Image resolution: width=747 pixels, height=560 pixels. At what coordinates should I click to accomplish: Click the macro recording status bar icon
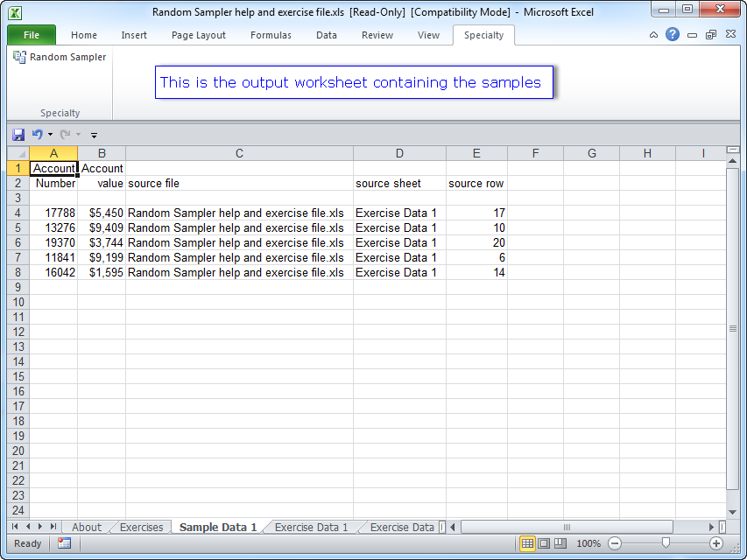tap(64, 543)
